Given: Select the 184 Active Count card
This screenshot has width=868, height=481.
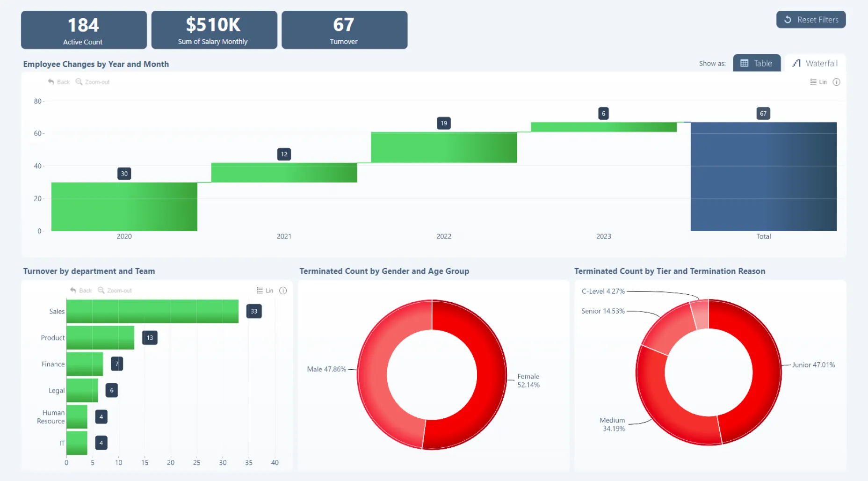Looking at the screenshot, I should pyautogui.click(x=84, y=30).
